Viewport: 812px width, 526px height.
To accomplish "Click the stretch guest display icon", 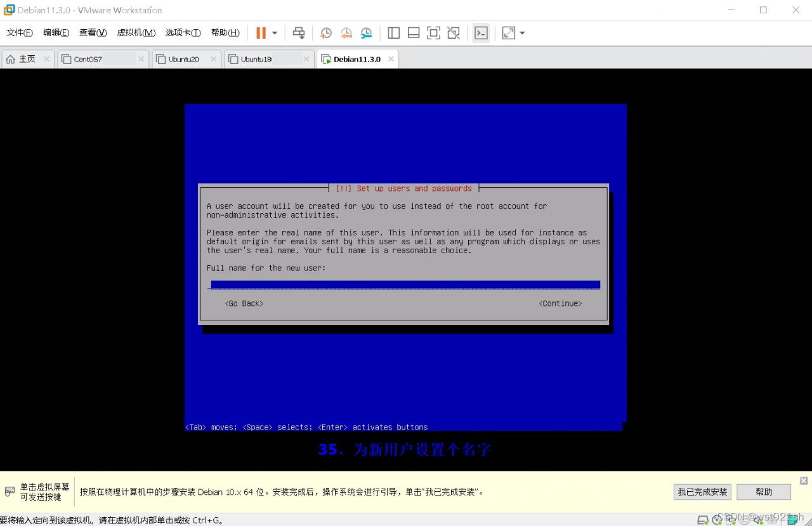I will coord(509,33).
